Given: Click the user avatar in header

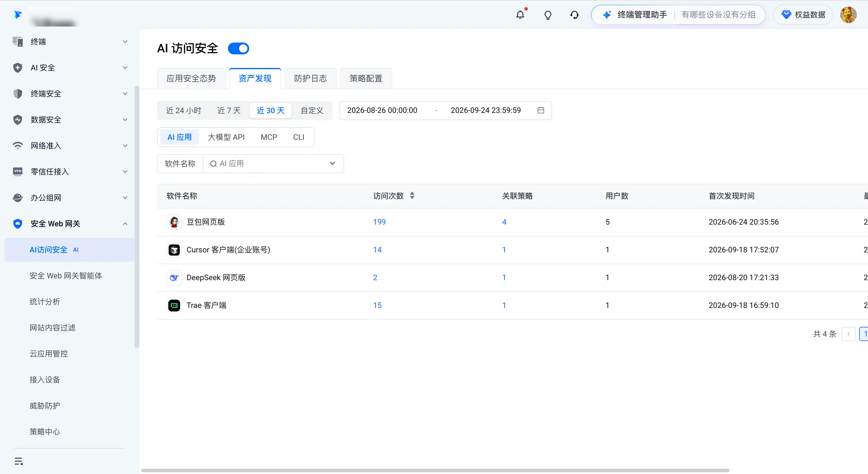Looking at the screenshot, I should click(849, 15).
